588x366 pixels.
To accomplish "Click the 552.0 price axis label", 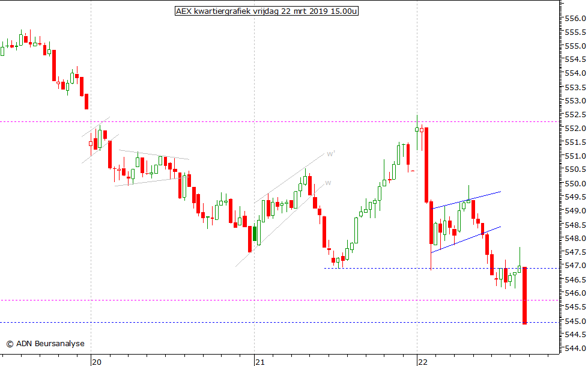I will [575, 129].
